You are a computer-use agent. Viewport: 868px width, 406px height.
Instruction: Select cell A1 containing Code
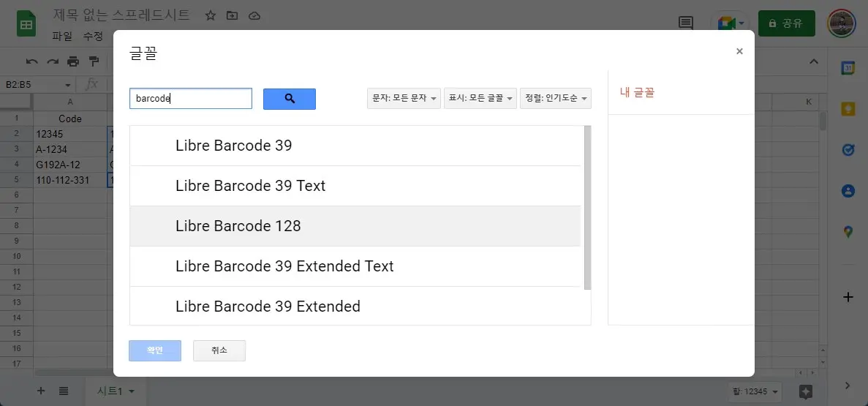tap(70, 119)
